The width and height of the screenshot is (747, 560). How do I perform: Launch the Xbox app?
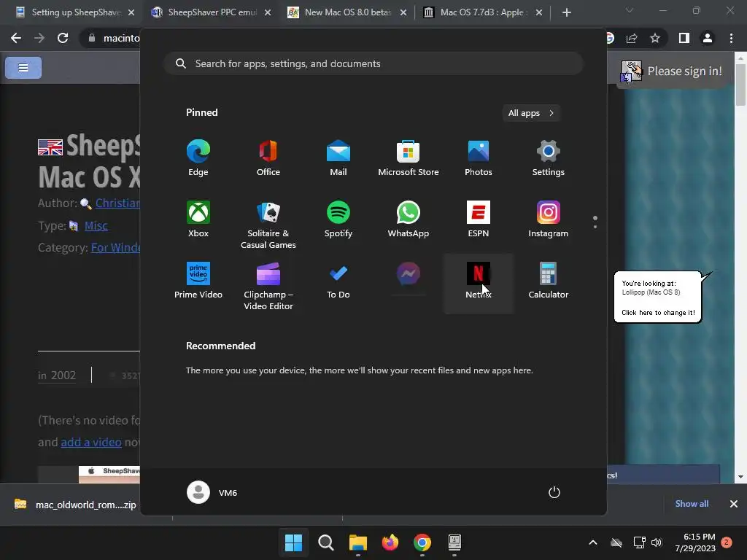pos(198,219)
